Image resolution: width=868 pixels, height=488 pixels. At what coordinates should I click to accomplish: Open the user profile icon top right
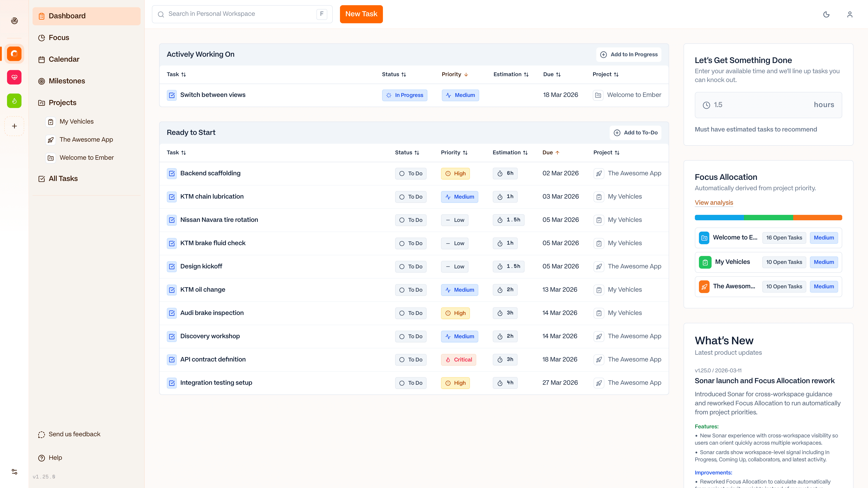[849, 14]
